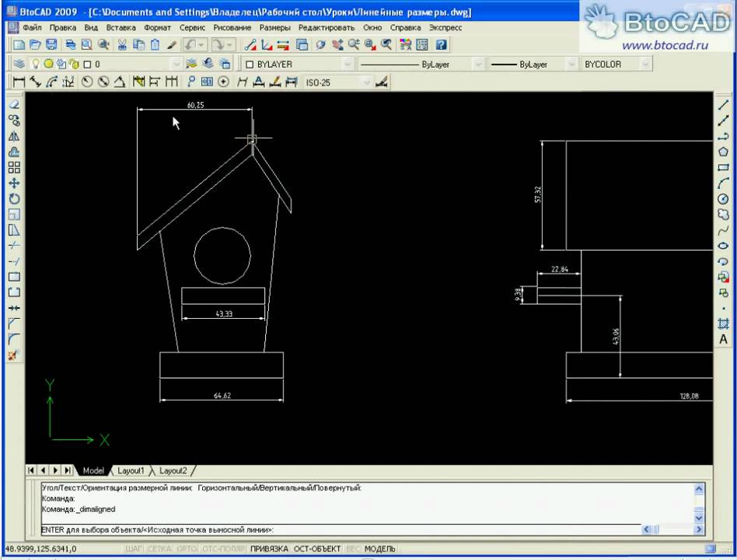Pick the Rotate tool in left toolbar
737x560 pixels.
[x=13, y=198]
